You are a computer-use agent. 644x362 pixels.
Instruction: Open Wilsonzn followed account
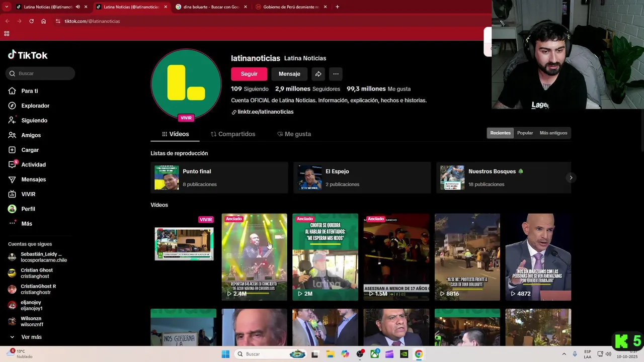pos(26,321)
